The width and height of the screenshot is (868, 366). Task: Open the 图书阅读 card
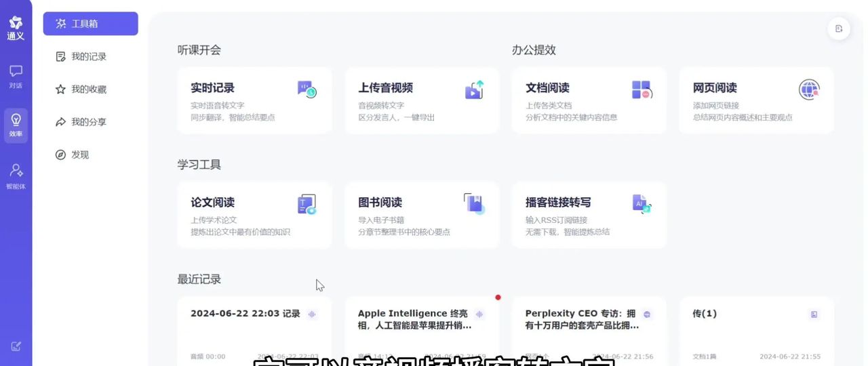click(x=422, y=215)
